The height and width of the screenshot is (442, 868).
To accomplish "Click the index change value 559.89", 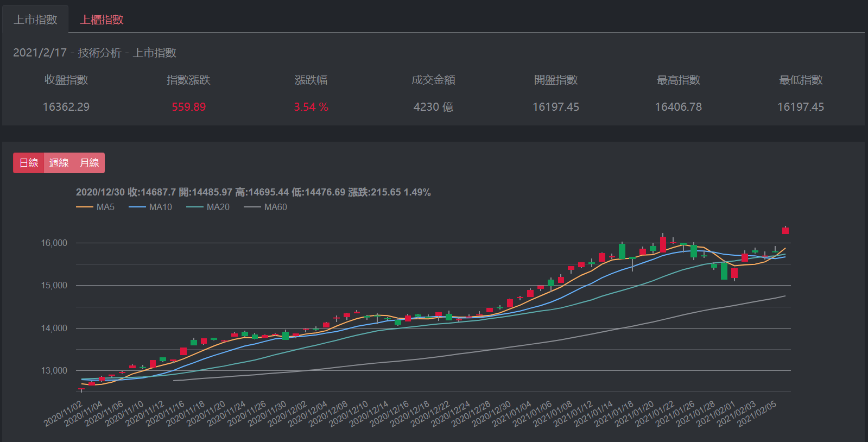I will point(189,107).
